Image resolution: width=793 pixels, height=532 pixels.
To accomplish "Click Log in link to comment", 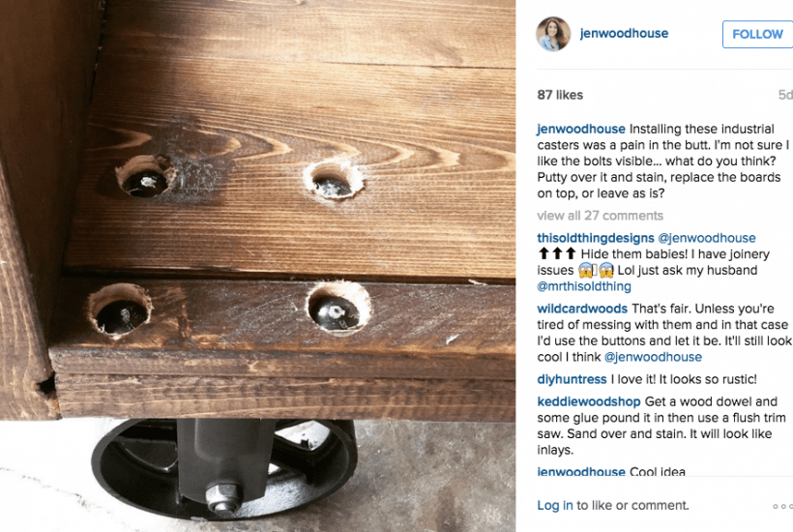I will (x=555, y=505).
